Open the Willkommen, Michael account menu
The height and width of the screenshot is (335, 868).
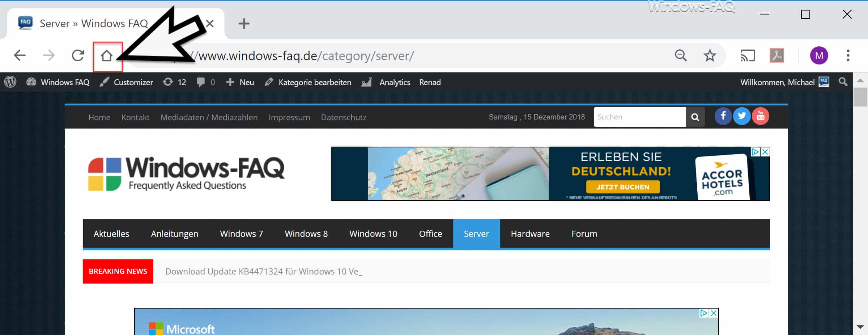784,82
